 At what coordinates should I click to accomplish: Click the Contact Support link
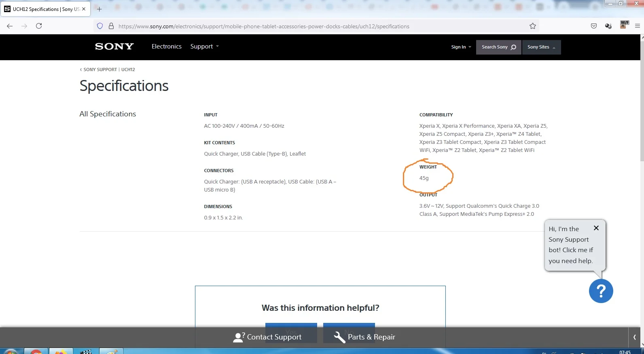267,337
